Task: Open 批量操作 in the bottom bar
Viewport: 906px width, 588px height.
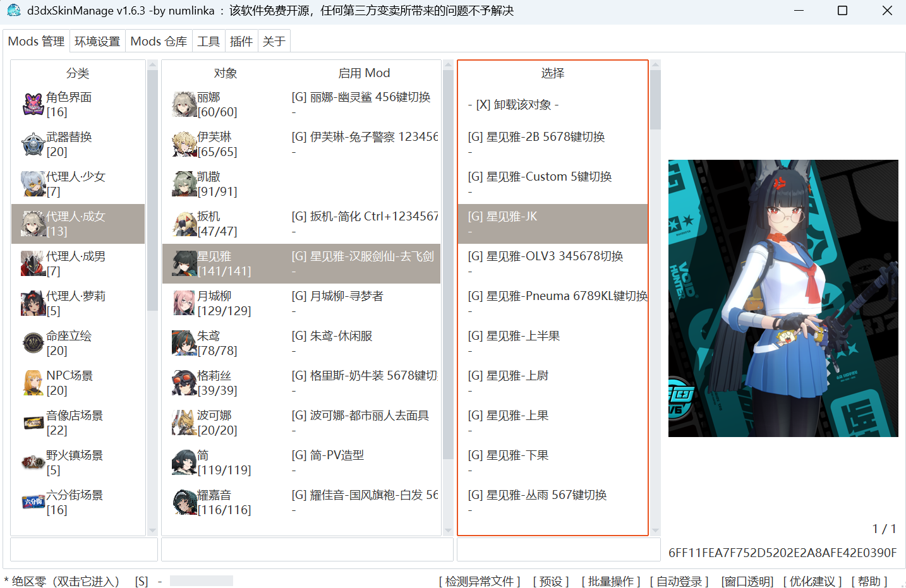Action: [611, 581]
